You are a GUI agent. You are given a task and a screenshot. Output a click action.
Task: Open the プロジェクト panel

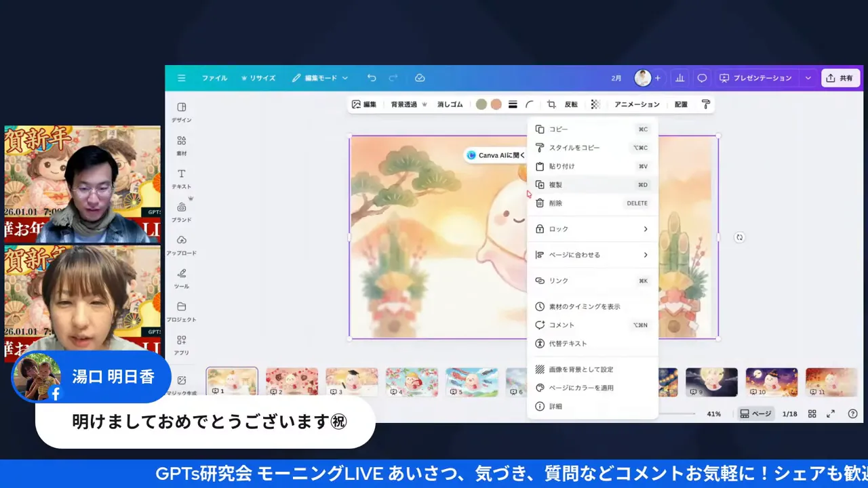click(181, 310)
